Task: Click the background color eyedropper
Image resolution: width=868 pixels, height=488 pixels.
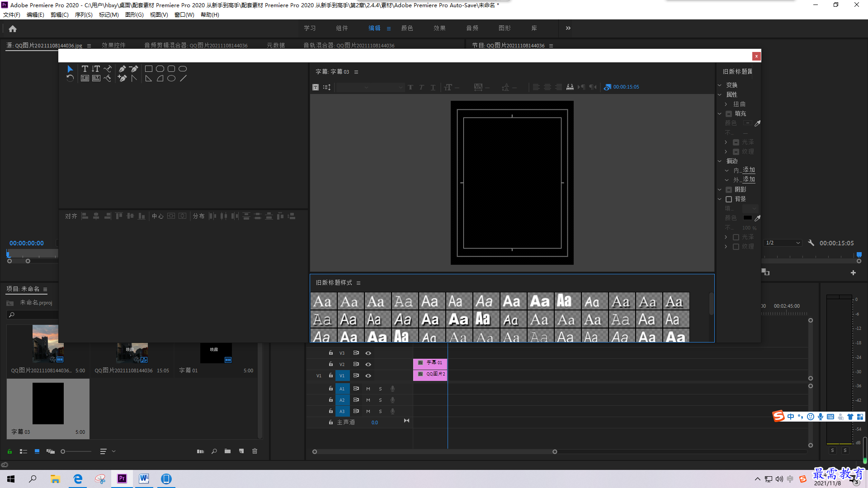Action: 758,218
